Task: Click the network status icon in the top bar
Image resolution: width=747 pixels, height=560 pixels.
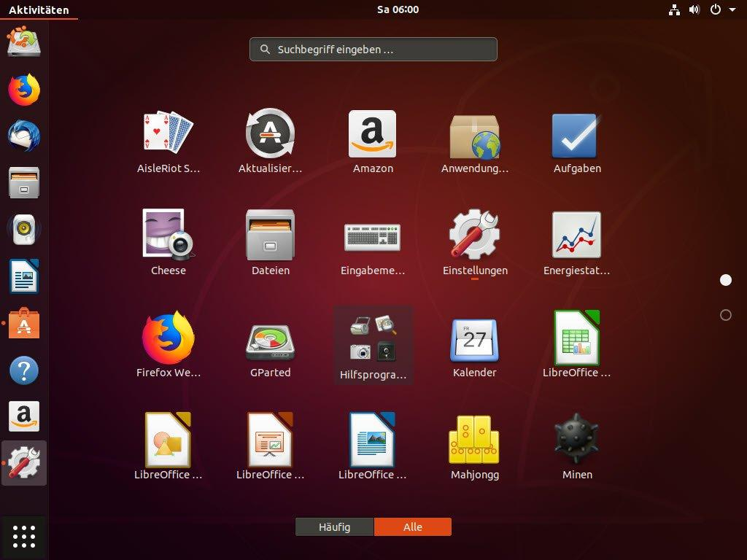Action: click(x=674, y=9)
